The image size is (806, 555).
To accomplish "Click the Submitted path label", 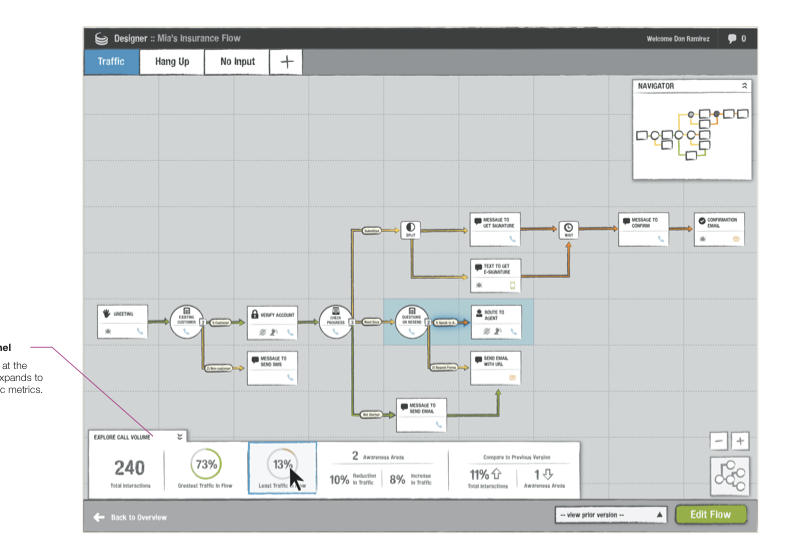I will pos(371,231).
